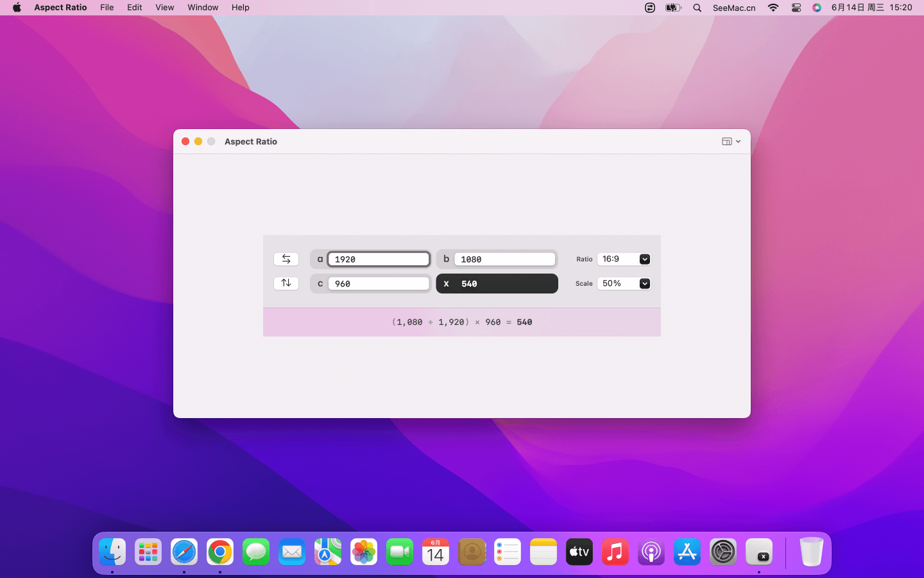
Task: Open the Ratio dropdown showing 16:9
Action: point(624,259)
